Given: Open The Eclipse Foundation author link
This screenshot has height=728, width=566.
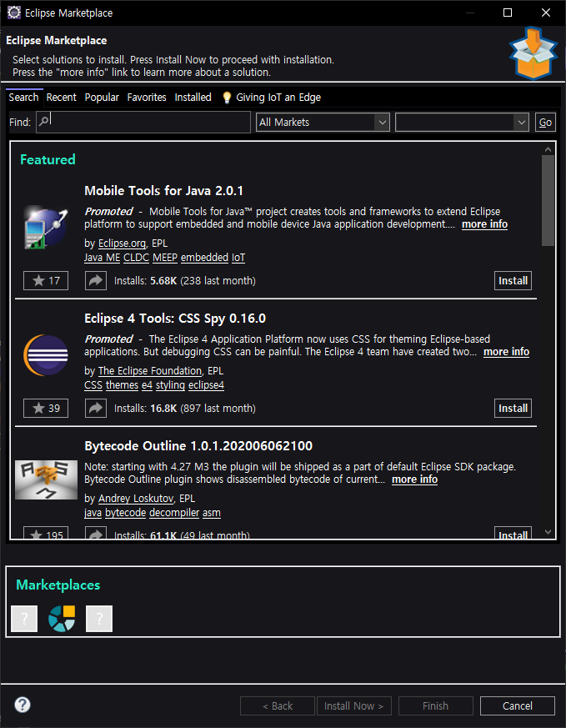Looking at the screenshot, I should pyautogui.click(x=150, y=371).
